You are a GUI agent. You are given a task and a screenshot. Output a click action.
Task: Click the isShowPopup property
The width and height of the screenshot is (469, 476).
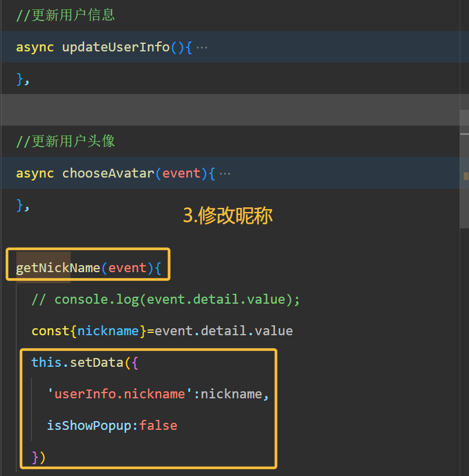(x=89, y=426)
